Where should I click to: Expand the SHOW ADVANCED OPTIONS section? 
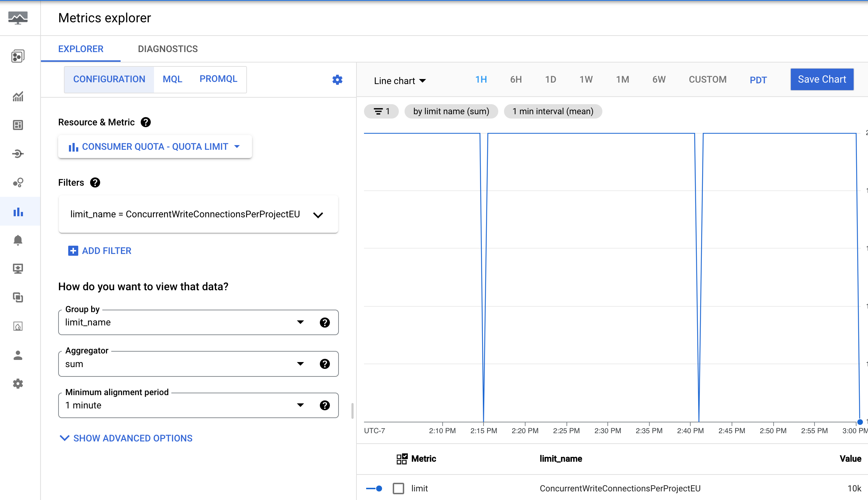coord(127,439)
